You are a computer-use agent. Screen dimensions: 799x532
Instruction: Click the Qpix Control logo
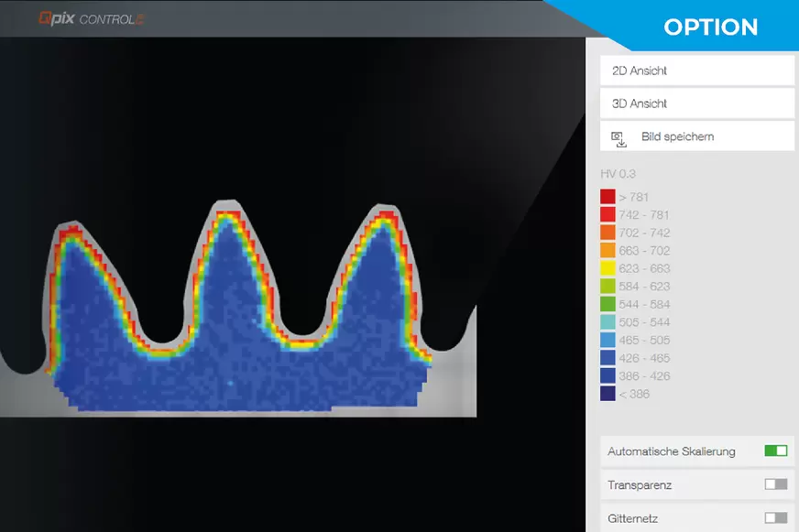[x=91, y=18]
